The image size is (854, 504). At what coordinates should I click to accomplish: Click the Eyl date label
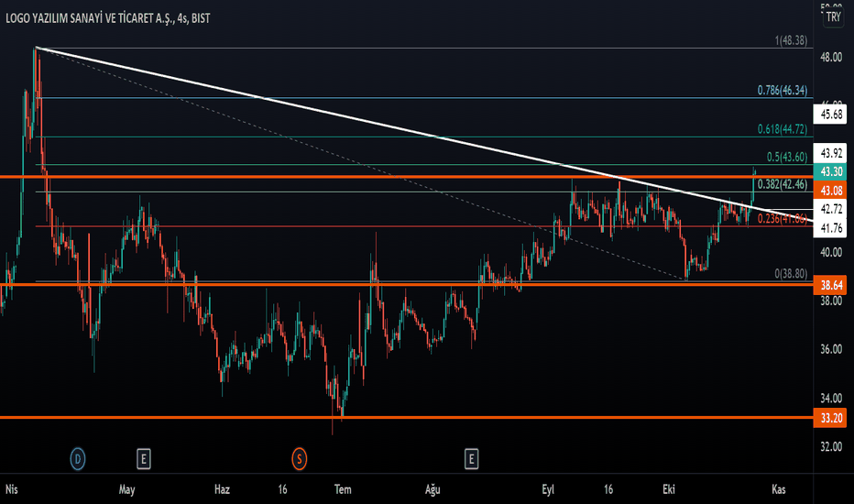click(x=548, y=489)
